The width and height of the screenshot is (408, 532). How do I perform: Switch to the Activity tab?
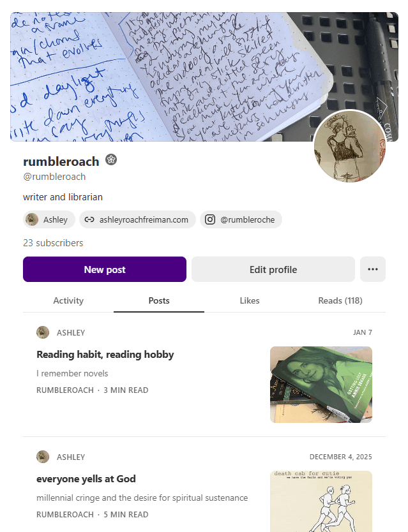(x=68, y=300)
